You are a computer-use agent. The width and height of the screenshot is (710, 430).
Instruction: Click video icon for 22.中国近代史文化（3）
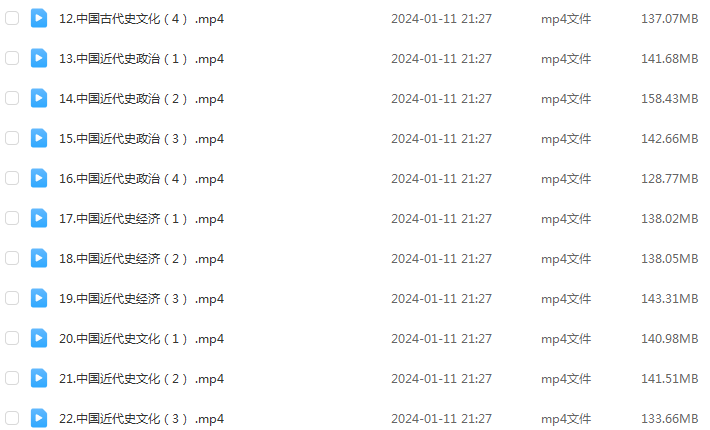click(39, 418)
